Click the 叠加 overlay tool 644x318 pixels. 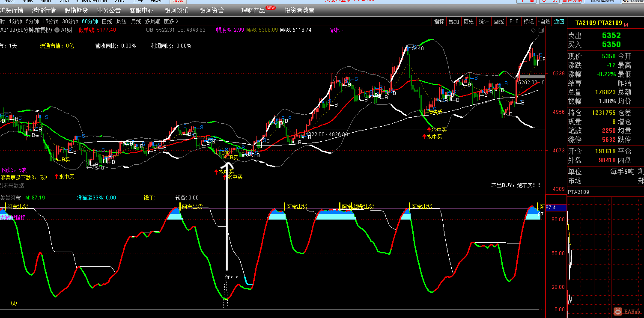[x=454, y=21]
